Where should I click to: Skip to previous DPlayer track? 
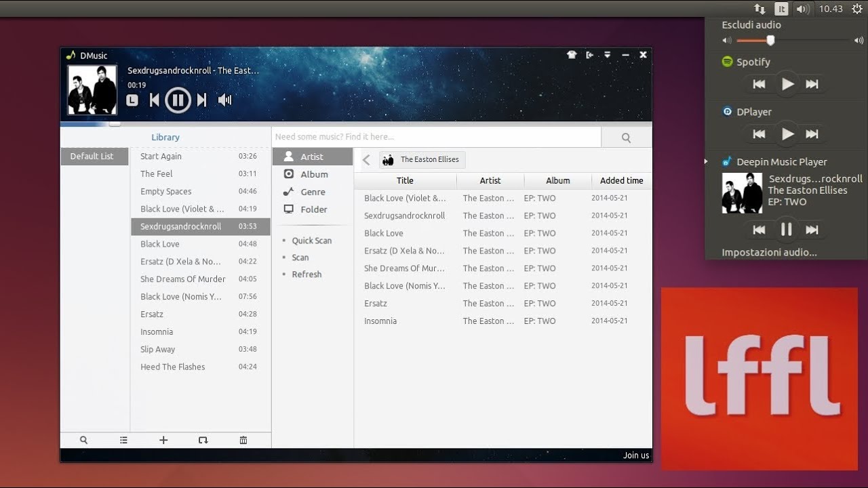(759, 134)
